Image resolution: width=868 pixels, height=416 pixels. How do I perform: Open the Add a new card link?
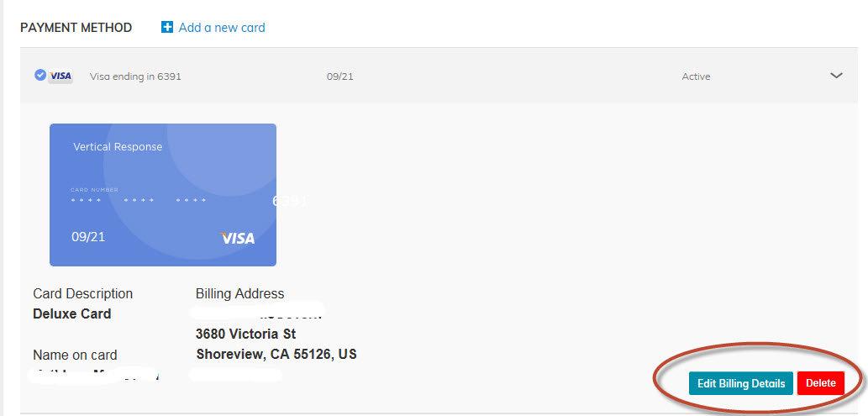pos(222,27)
